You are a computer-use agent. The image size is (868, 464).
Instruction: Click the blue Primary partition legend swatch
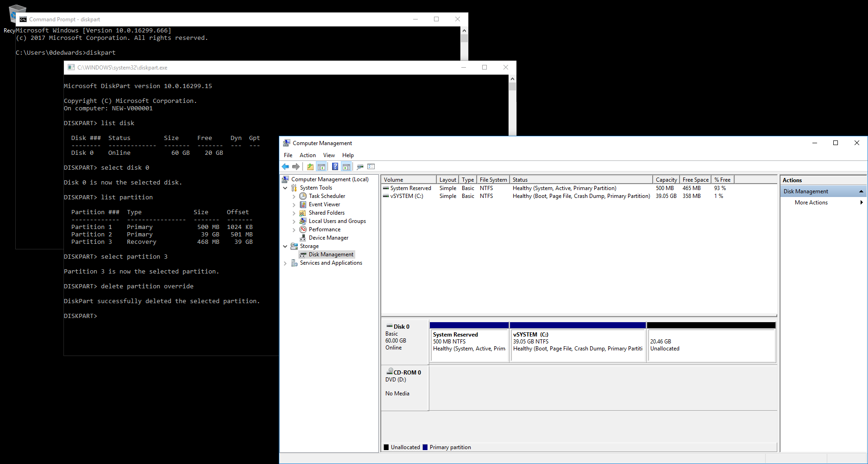[425, 447]
